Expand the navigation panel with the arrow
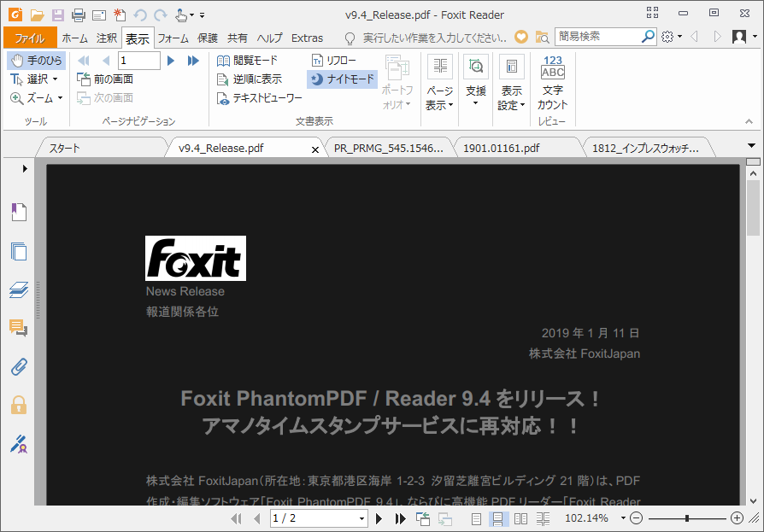The height and width of the screenshot is (532, 764). click(x=25, y=169)
